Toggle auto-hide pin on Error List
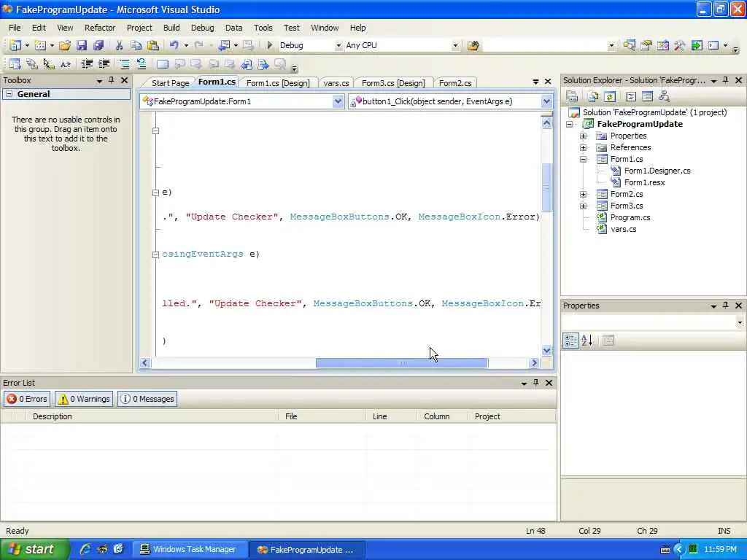Viewport: 747px width, 560px height. (x=536, y=382)
